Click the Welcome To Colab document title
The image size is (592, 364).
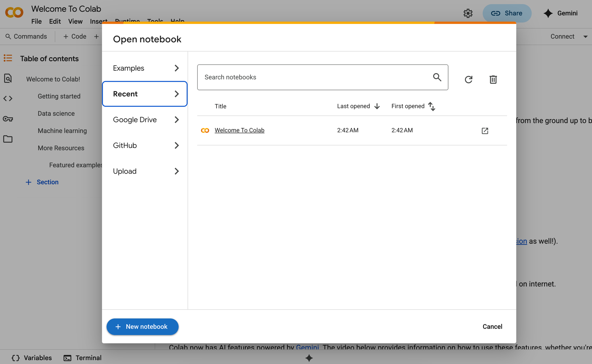[x=66, y=9]
